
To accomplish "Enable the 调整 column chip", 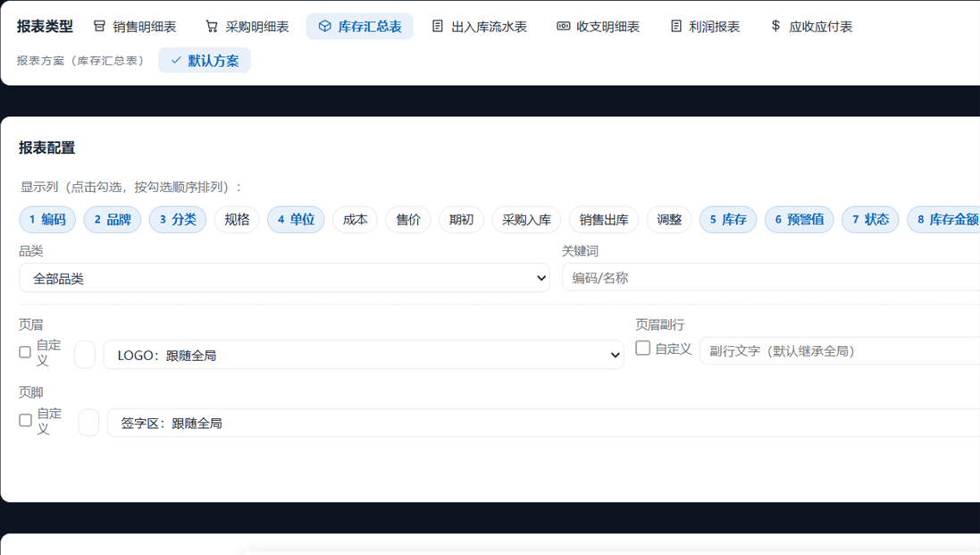I will [x=669, y=219].
